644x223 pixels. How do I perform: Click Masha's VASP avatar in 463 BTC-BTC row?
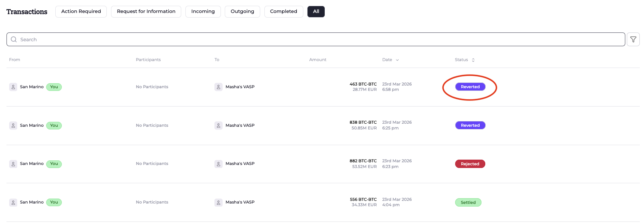pyautogui.click(x=219, y=87)
